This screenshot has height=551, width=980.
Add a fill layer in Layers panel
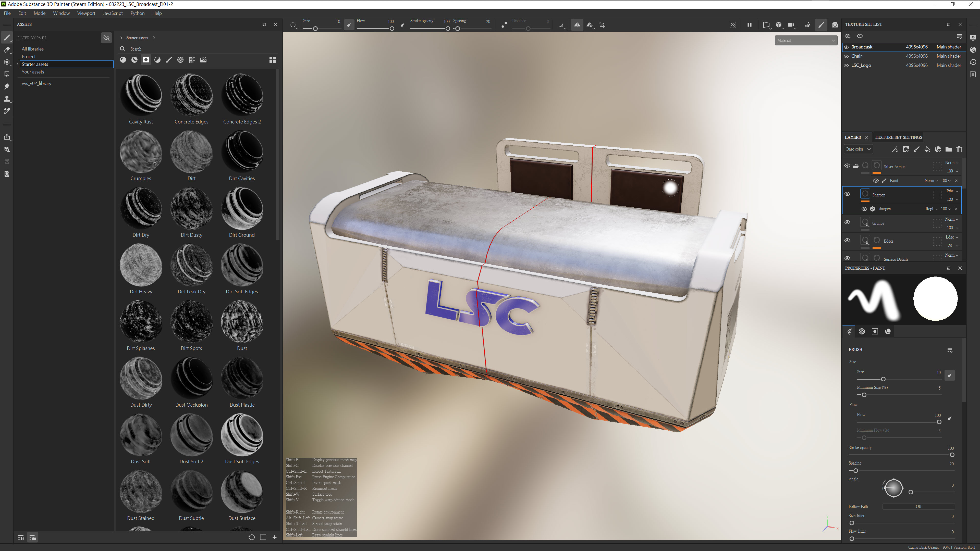pyautogui.click(x=927, y=149)
